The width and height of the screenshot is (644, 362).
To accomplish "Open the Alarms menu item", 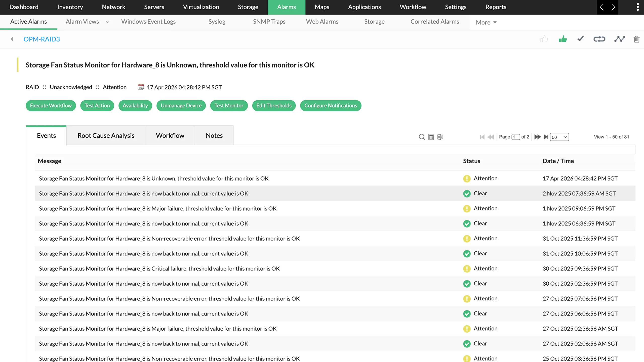I will click(x=286, y=7).
